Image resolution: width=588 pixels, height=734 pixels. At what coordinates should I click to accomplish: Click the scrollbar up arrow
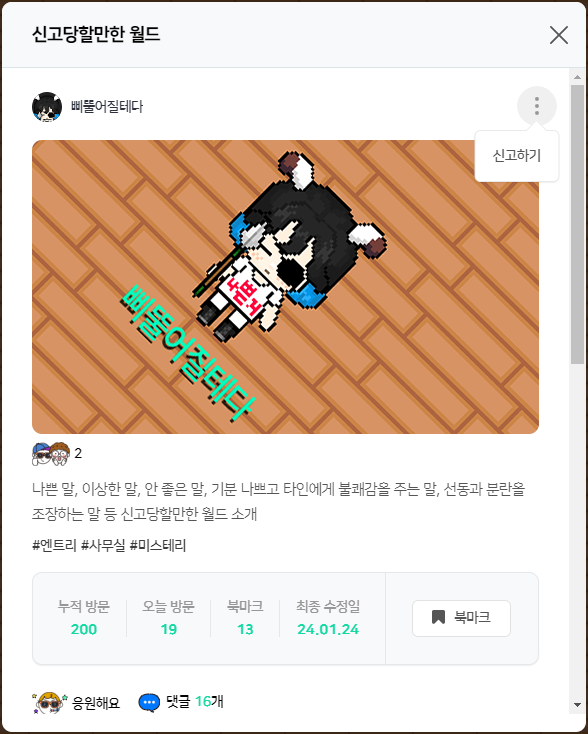tap(577, 77)
